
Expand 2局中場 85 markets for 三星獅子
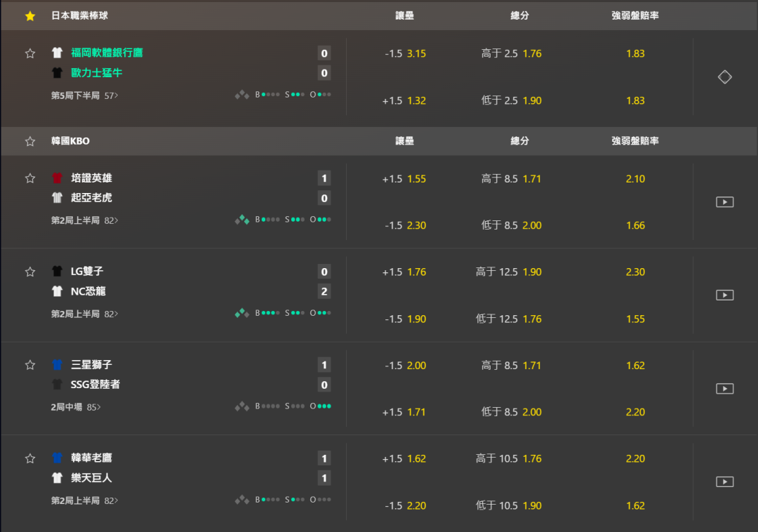76,407
